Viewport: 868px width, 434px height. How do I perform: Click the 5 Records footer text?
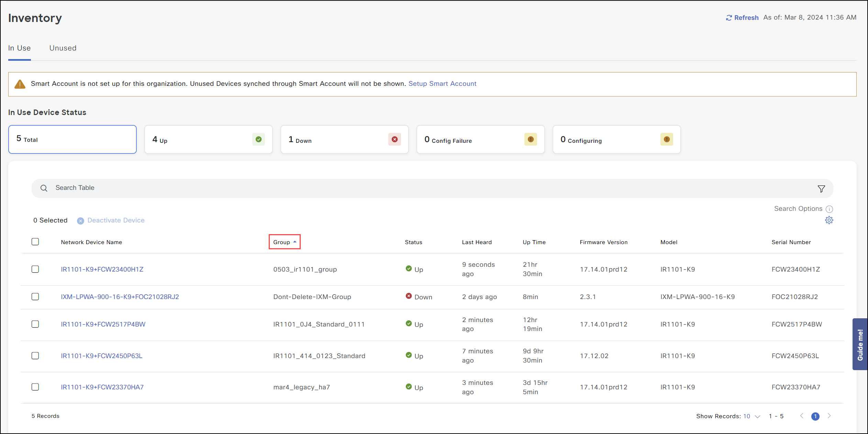(x=45, y=416)
